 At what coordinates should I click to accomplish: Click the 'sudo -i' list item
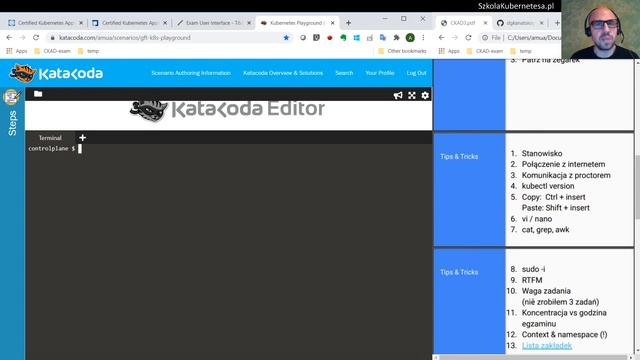[x=533, y=269]
